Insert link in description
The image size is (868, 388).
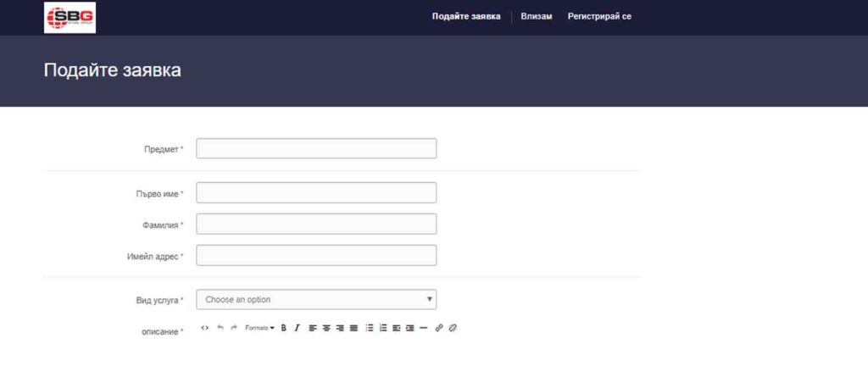(x=439, y=328)
